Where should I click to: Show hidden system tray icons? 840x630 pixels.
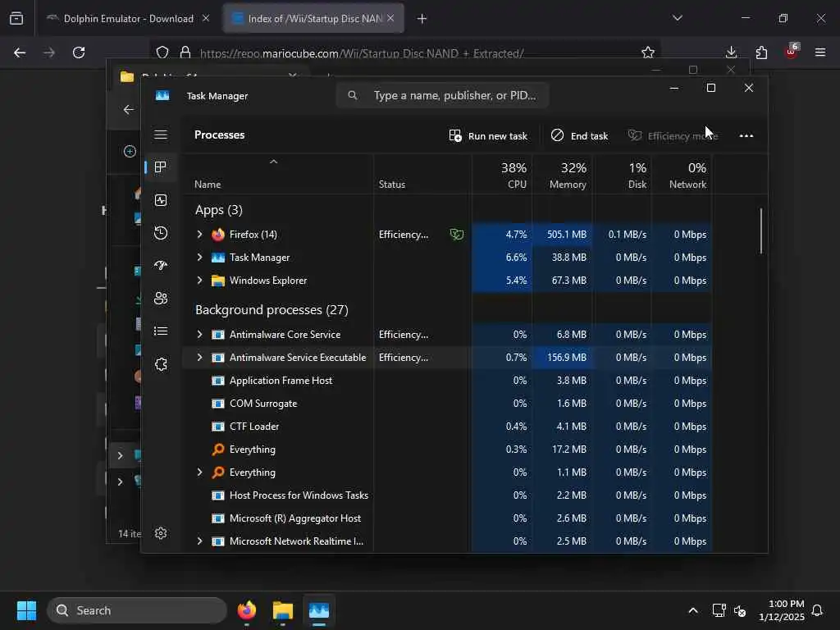692,610
